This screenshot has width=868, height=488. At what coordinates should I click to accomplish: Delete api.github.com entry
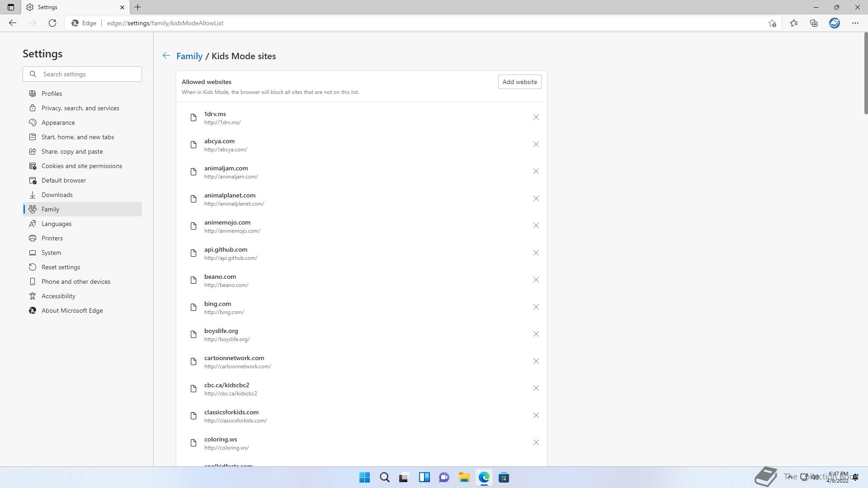[x=536, y=253]
